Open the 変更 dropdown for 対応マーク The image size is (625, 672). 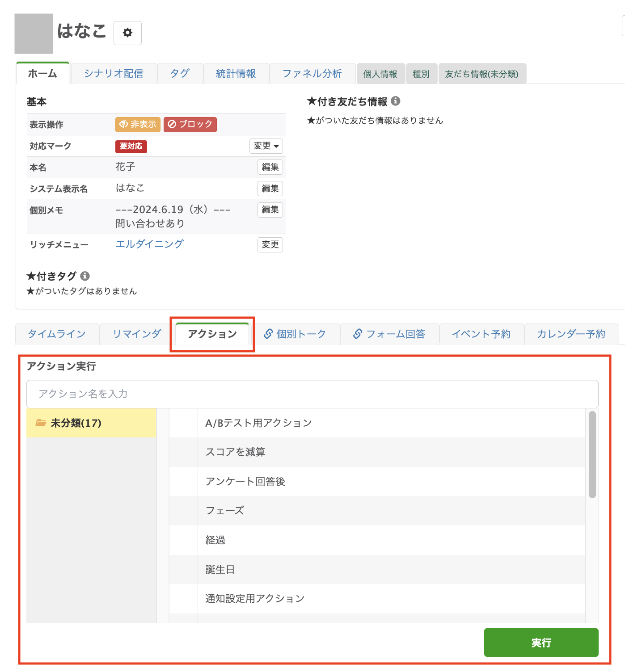[266, 146]
